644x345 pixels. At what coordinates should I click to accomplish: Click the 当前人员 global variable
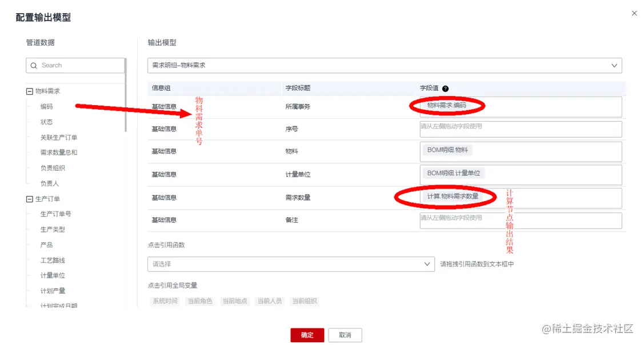[x=270, y=301]
